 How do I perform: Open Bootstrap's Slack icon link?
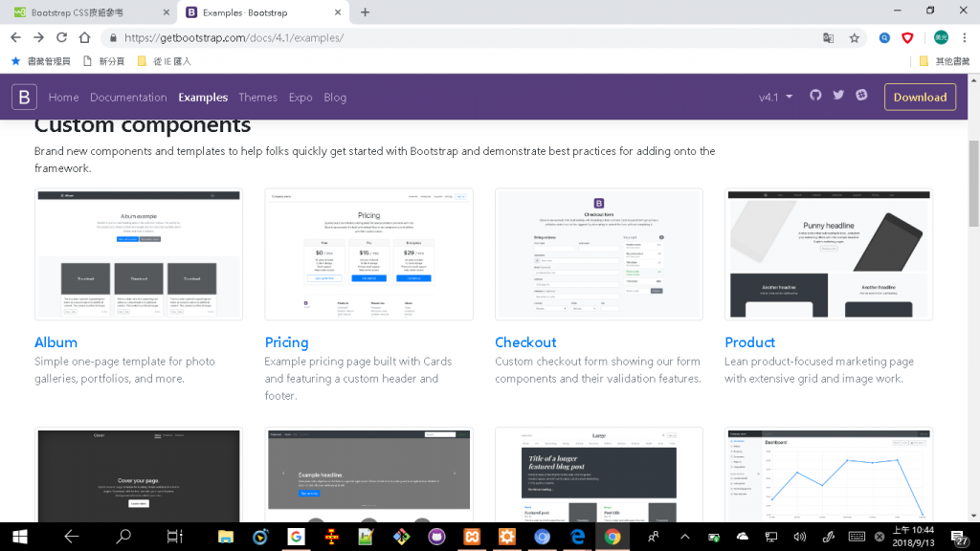pos(861,95)
